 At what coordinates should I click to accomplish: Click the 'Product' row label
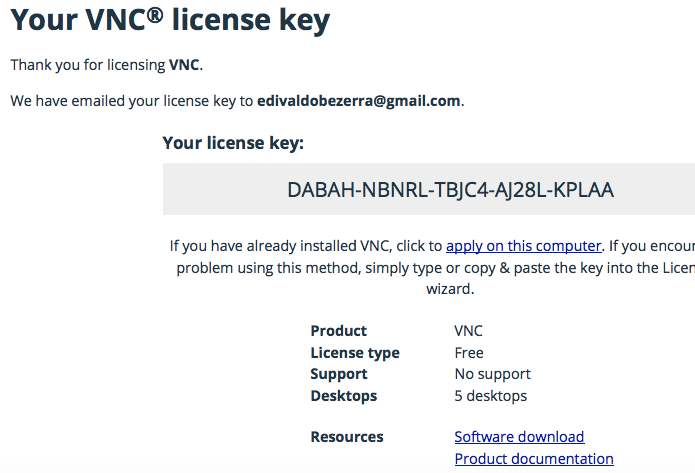(339, 331)
